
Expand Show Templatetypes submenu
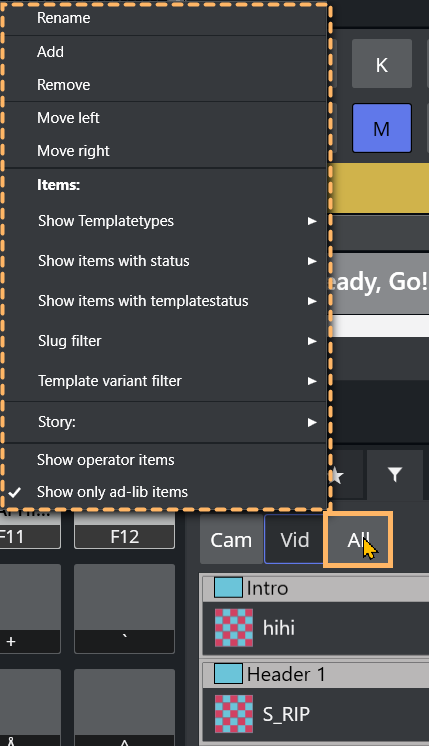pos(166,221)
